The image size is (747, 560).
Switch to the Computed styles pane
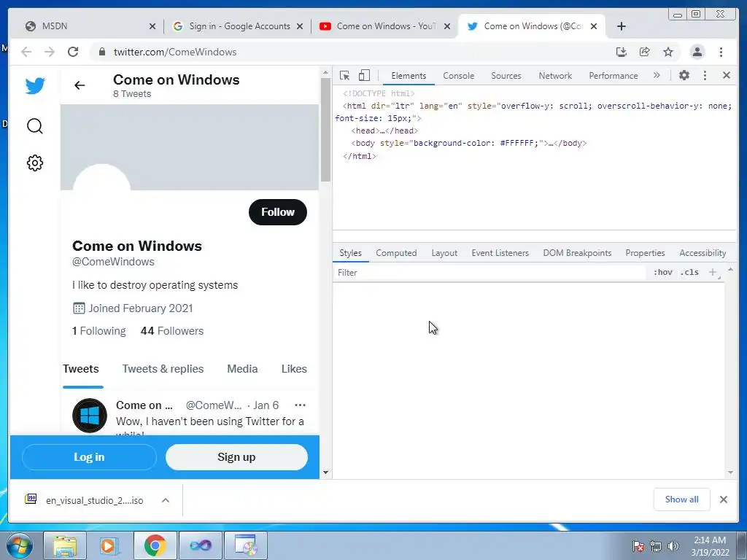396,253
